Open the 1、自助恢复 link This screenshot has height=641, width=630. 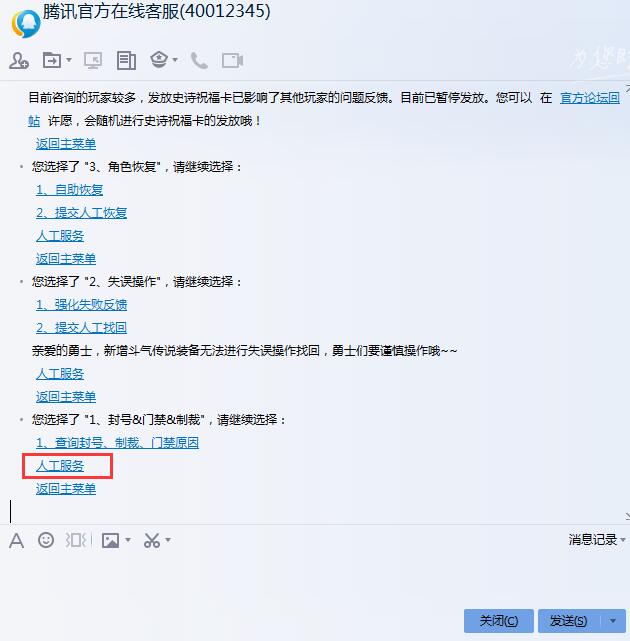tap(70, 190)
